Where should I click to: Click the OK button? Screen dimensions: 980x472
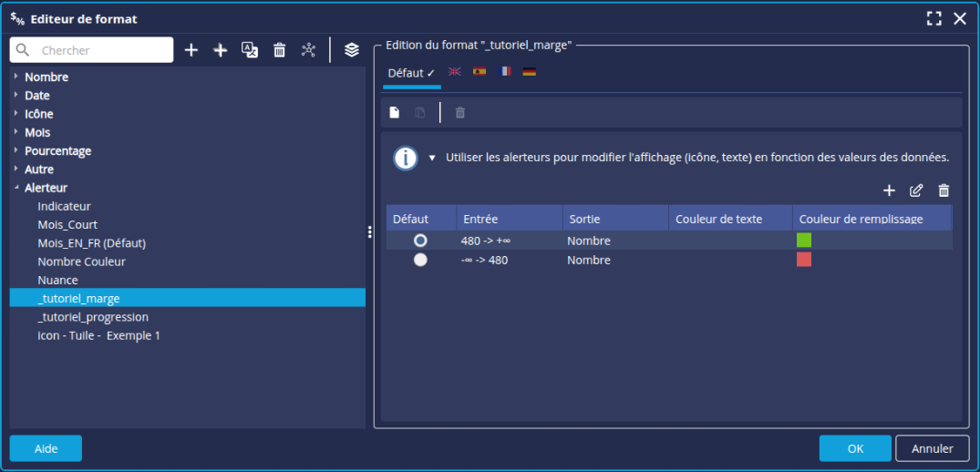point(854,448)
